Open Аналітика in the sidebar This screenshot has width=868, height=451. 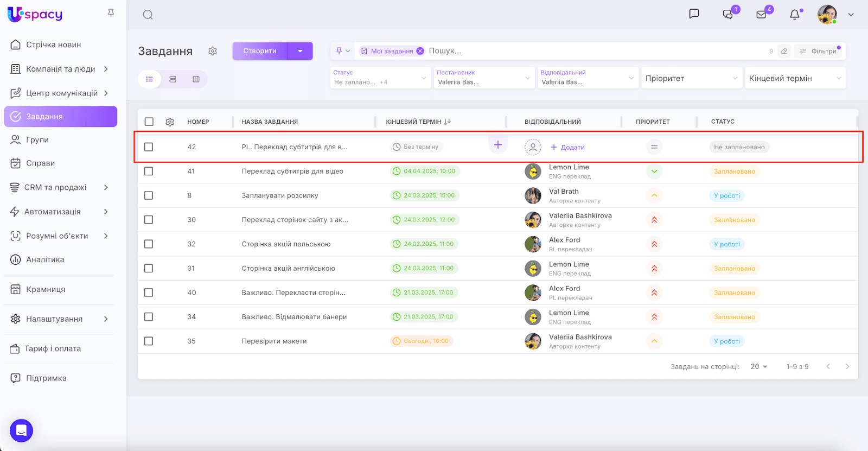[45, 259]
